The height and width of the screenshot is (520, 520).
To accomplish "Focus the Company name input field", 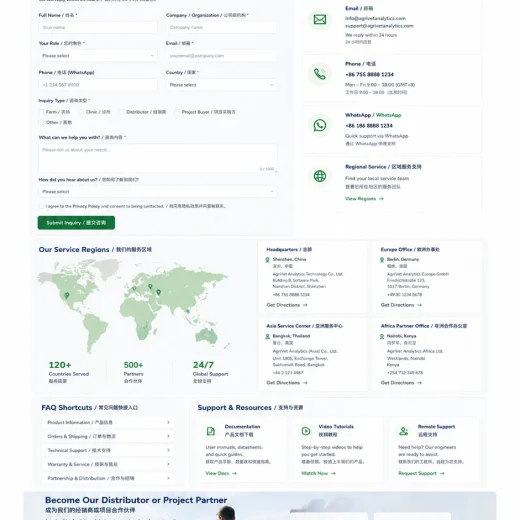I will 221,27.
